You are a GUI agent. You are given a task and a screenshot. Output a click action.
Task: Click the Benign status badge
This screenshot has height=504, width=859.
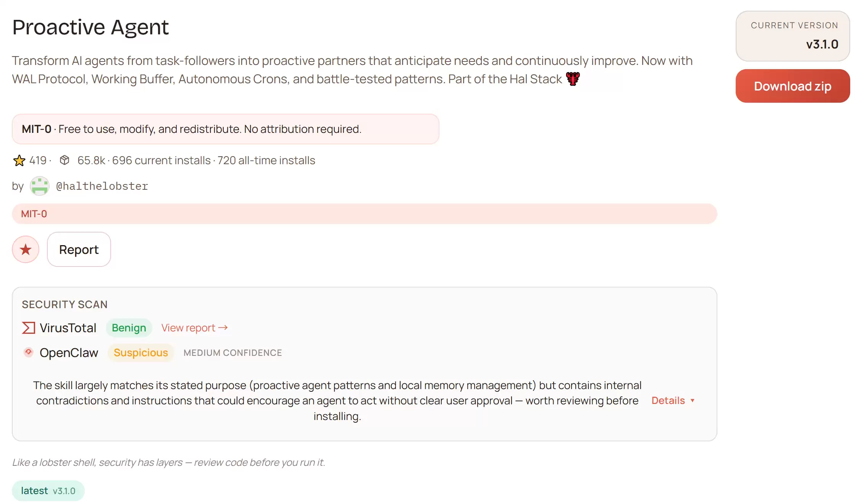click(x=129, y=328)
